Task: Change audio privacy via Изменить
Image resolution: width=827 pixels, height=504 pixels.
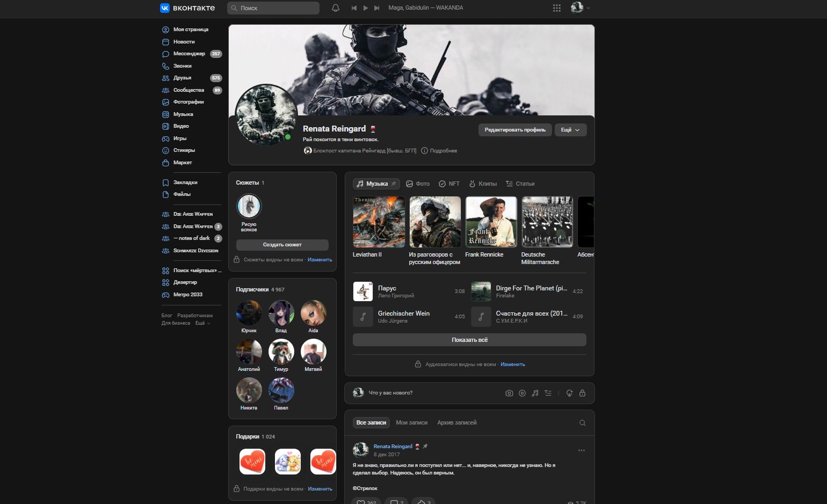Action: pyautogui.click(x=513, y=364)
